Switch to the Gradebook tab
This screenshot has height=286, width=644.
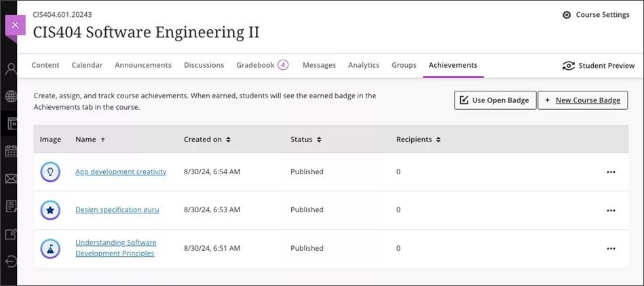(261, 65)
